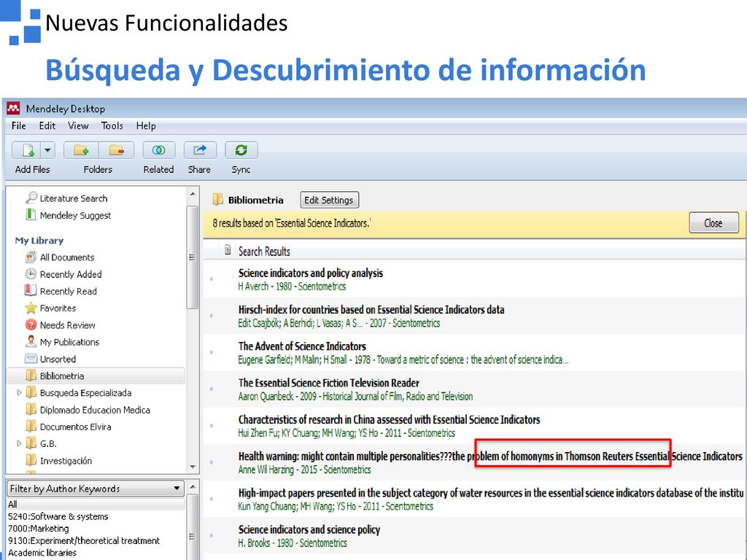747x560 pixels.
Task: Click the document type column icon
Action: (228, 250)
